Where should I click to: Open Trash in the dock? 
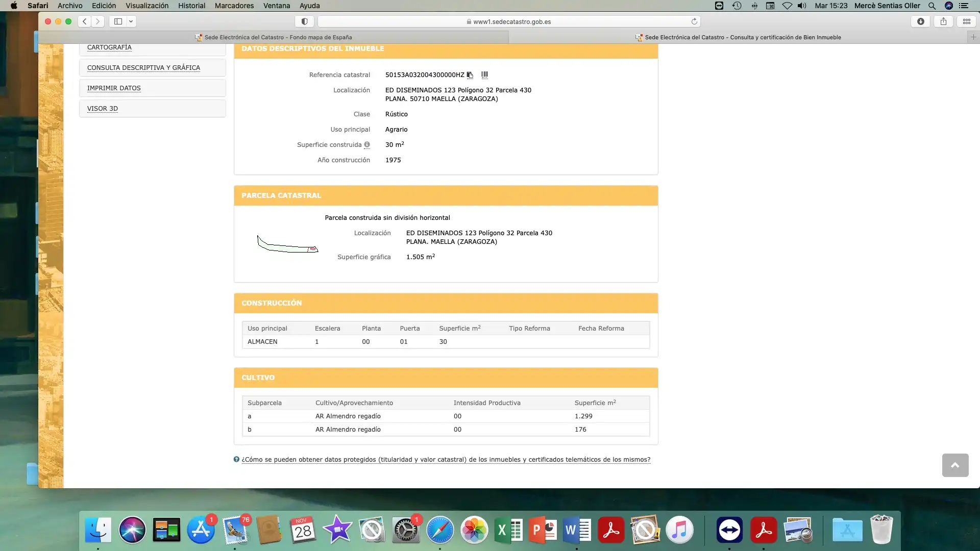[x=881, y=530]
